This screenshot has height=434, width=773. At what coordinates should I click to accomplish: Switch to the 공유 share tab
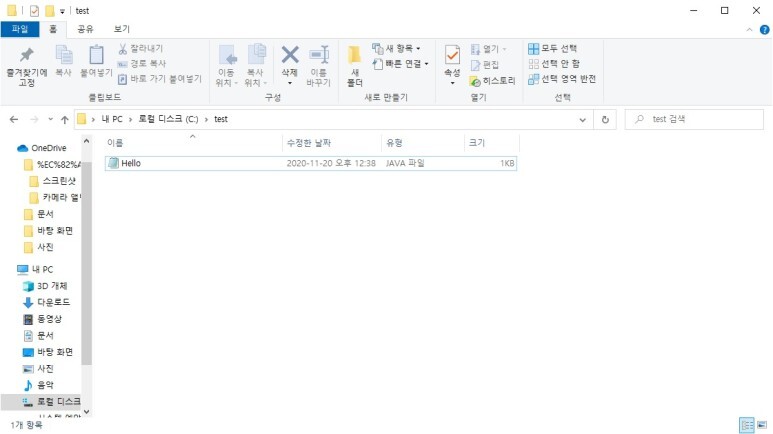point(85,29)
